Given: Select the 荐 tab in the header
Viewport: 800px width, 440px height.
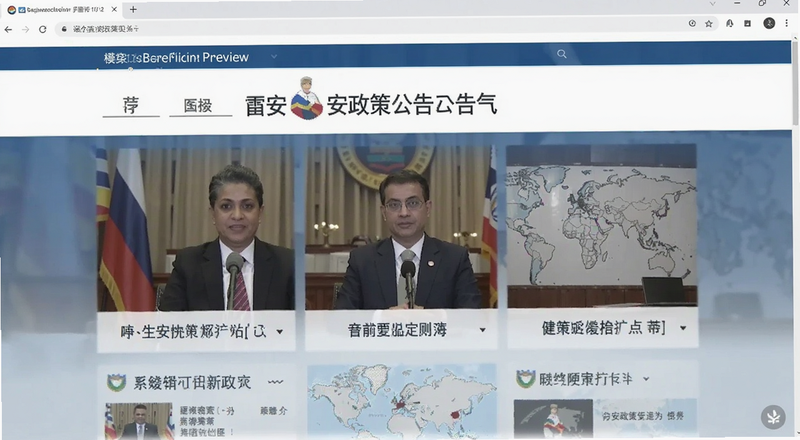Looking at the screenshot, I should click(x=131, y=106).
